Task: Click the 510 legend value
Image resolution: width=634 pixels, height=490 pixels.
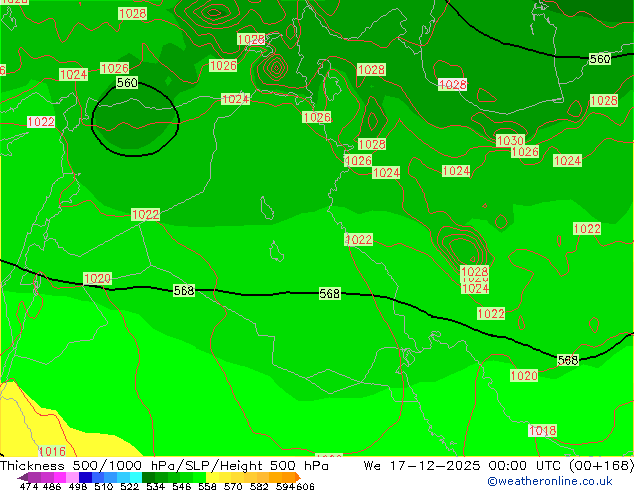Action: coord(104,486)
